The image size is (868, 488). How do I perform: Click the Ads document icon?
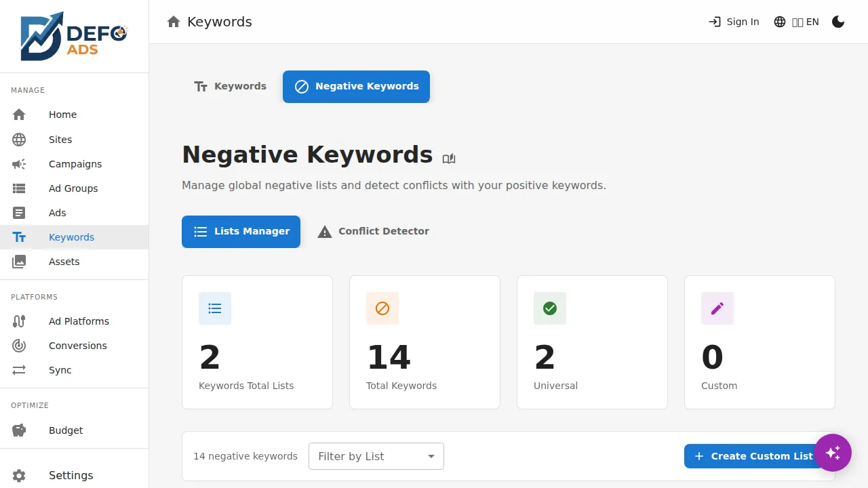[x=19, y=213]
